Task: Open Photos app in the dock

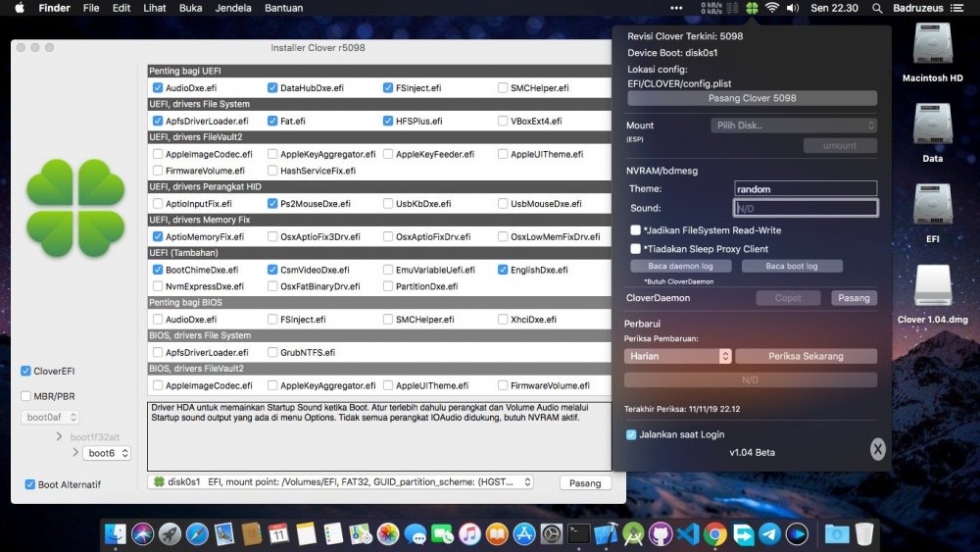Action: tap(388, 534)
